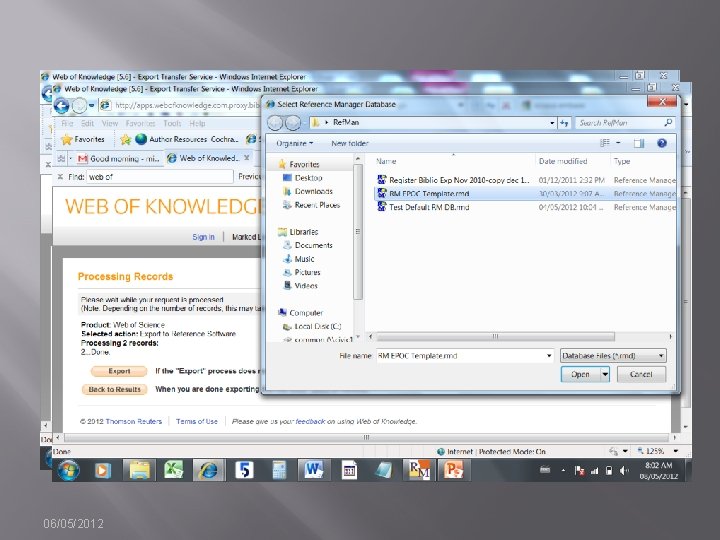Launch Windows Media Player from taskbar
The width and height of the screenshot is (720, 540).
click(x=103, y=470)
